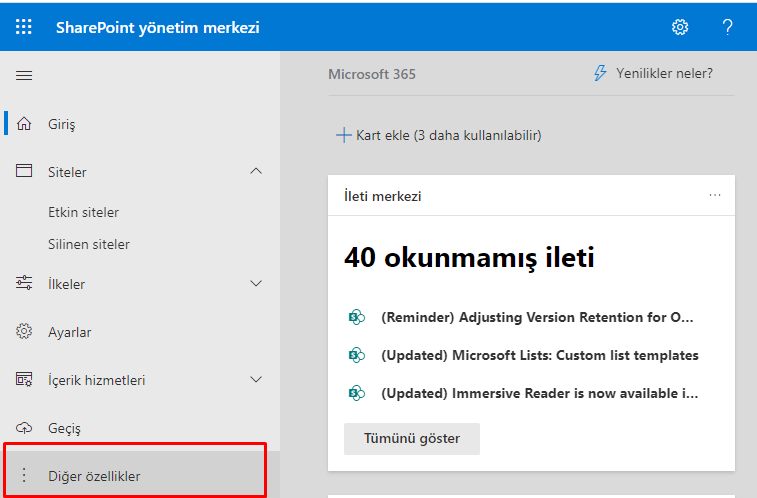This screenshot has height=498, width=757.
Task: Click the help question mark icon
Action: click(x=727, y=27)
